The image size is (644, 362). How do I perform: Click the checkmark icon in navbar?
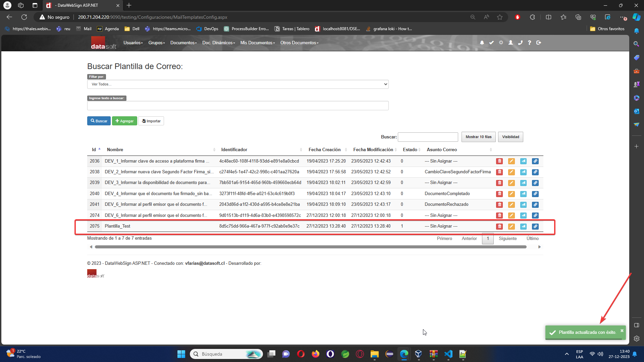pyautogui.click(x=491, y=43)
